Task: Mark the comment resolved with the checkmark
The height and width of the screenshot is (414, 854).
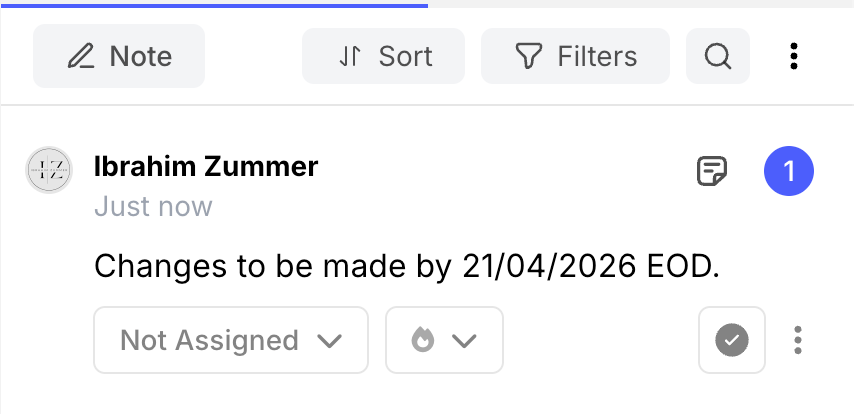Action: tap(732, 340)
